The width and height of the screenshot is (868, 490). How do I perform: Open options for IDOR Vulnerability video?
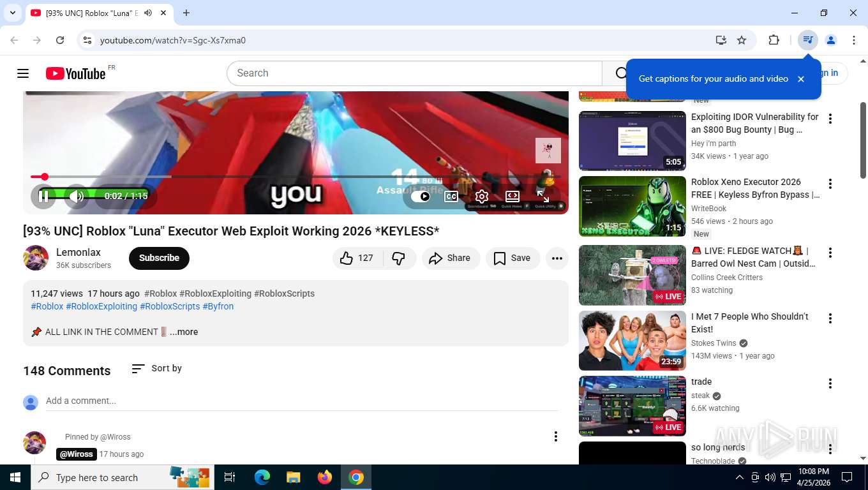(830, 119)
